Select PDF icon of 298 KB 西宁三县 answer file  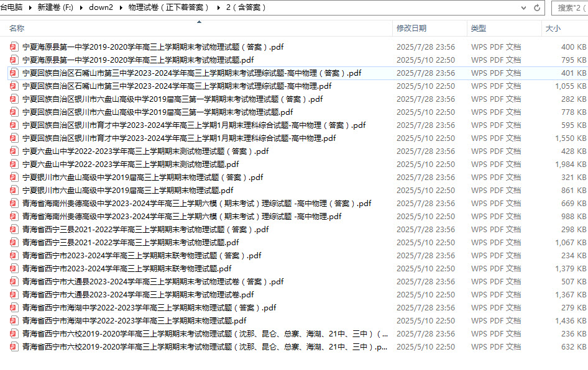pyautogui.click(x=14, y=230)
